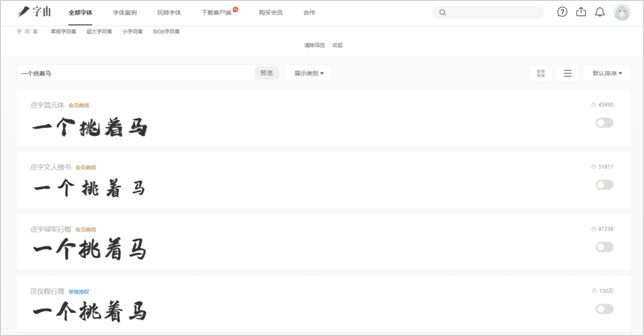Open the 购买会员 tab
This screenshot has height=336, width=644.
tap(271, 13)
